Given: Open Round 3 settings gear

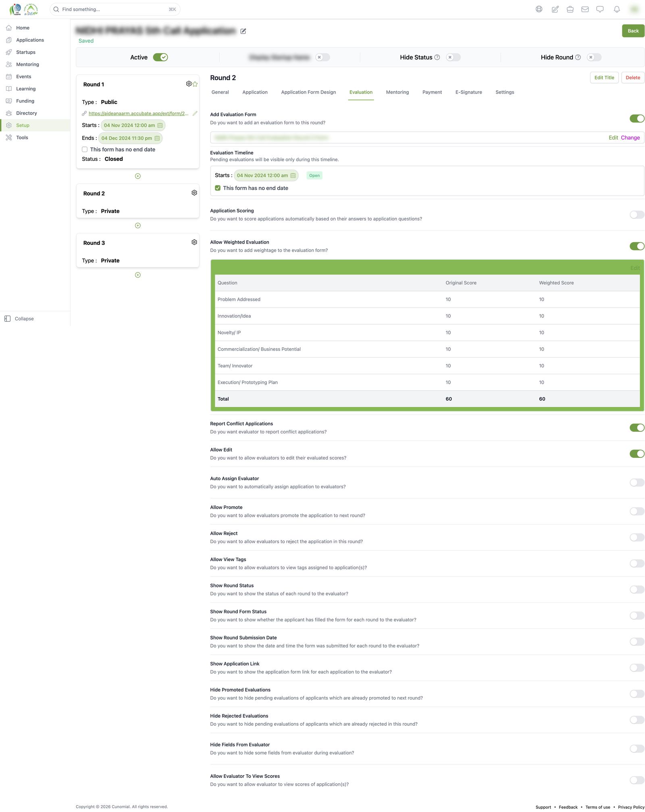Looking at the screenshot, I should click(x=194, y=242).
